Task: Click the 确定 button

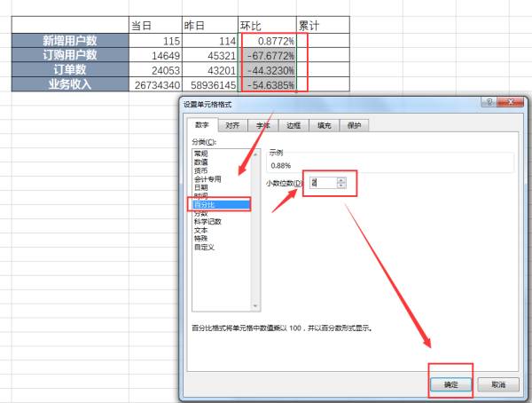Action: click(x=451, y=384)
